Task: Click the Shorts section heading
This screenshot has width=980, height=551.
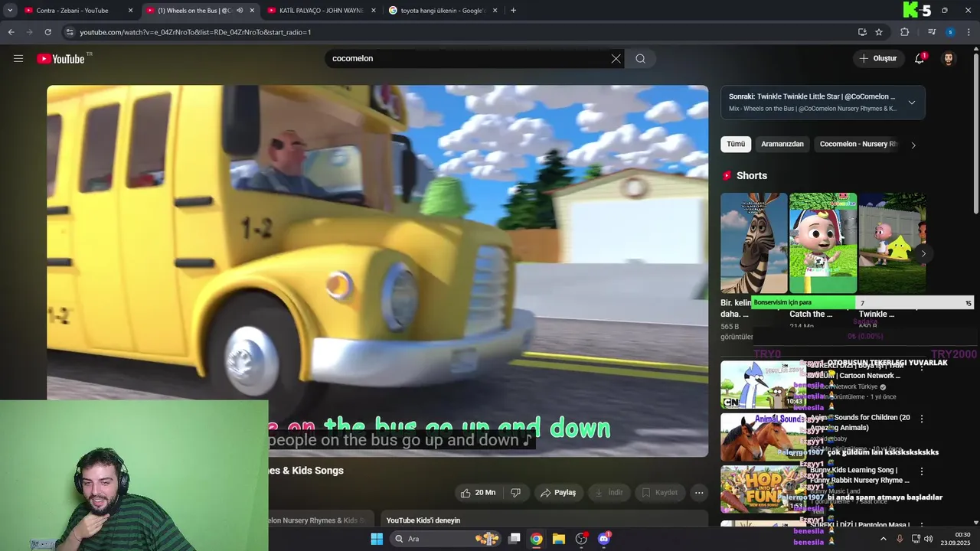Action: (x=751, y=175)
